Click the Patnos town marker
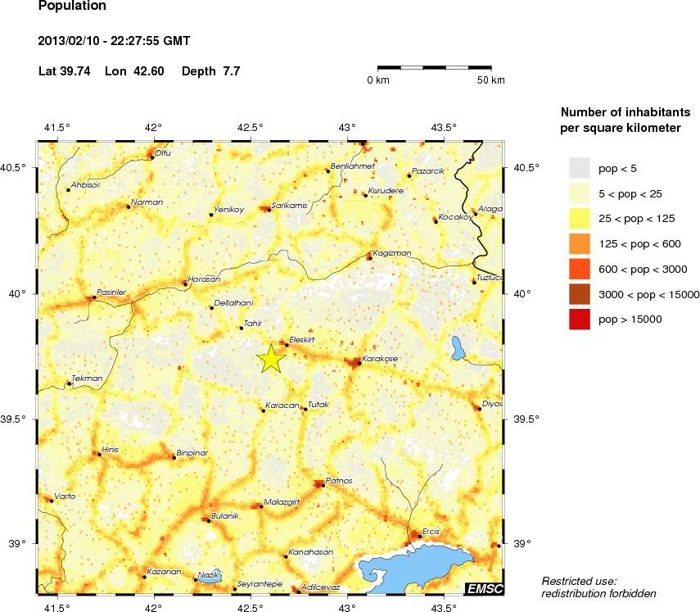The width and height of the screenshot is (700, 612). coord(323,486)
